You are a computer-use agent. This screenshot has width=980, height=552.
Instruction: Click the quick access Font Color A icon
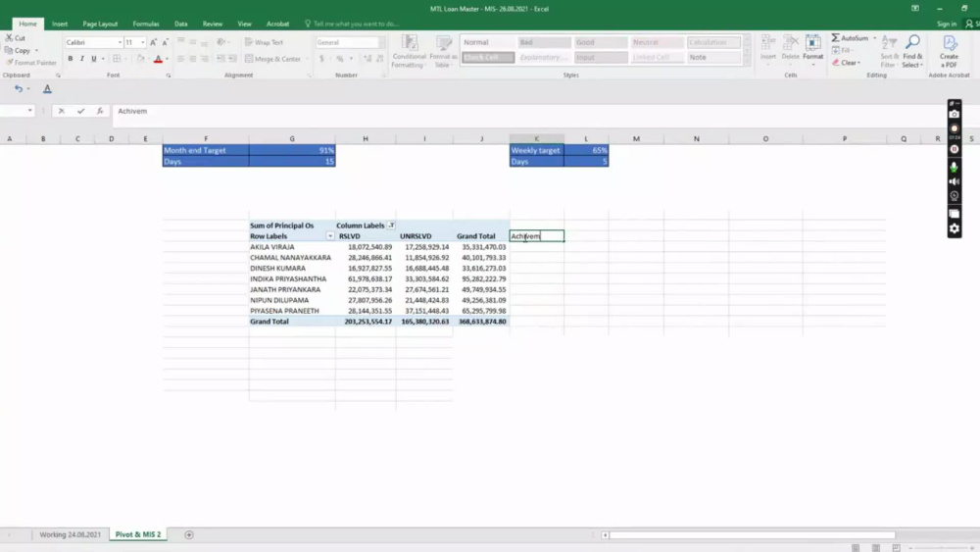[x=47, y=89]
